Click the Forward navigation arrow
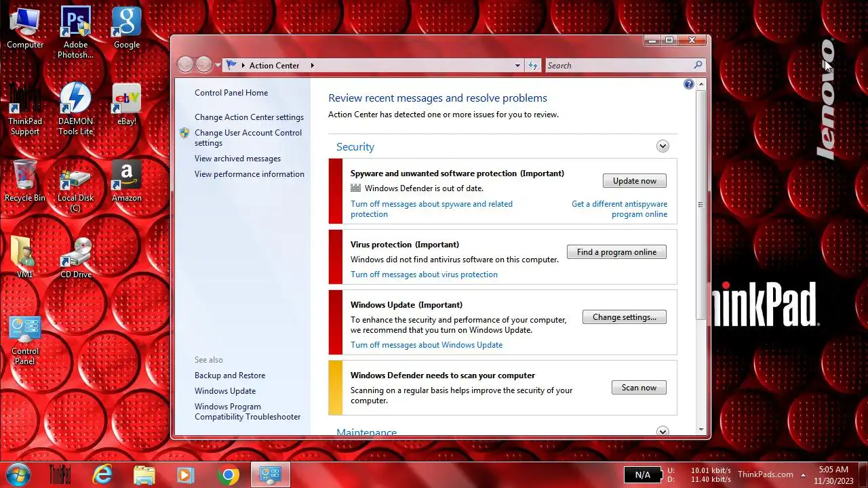Screen dimensions: 868x488 (x=204, y=64)
